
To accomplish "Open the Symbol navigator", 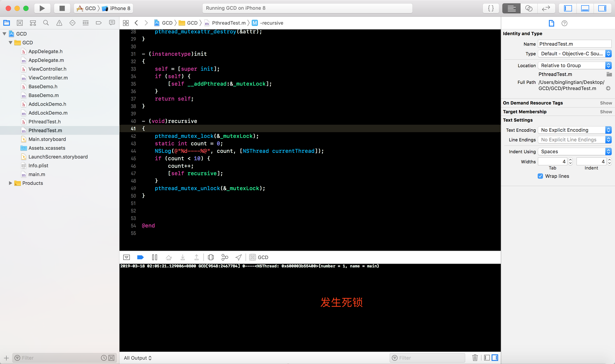I will tap(33, 23).
